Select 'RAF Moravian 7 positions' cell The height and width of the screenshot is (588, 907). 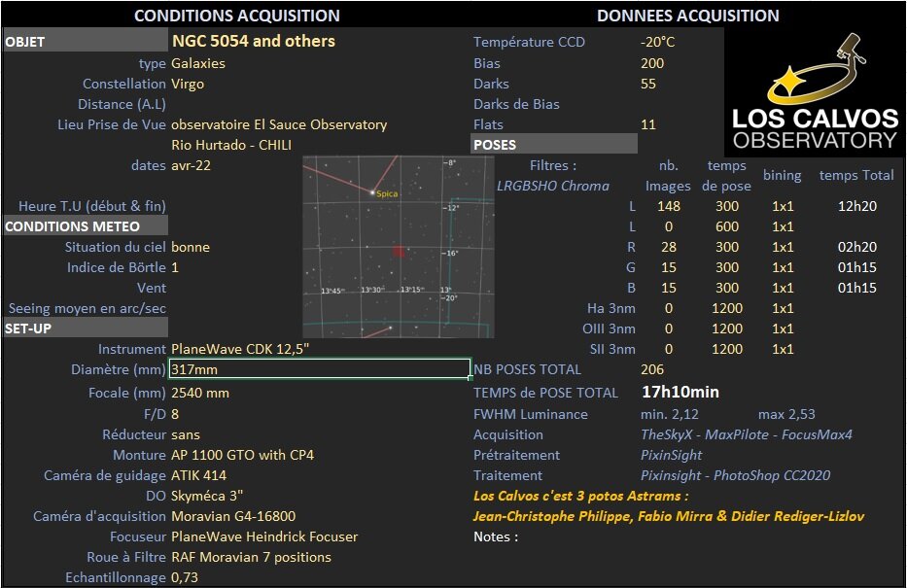pos(251,557)
